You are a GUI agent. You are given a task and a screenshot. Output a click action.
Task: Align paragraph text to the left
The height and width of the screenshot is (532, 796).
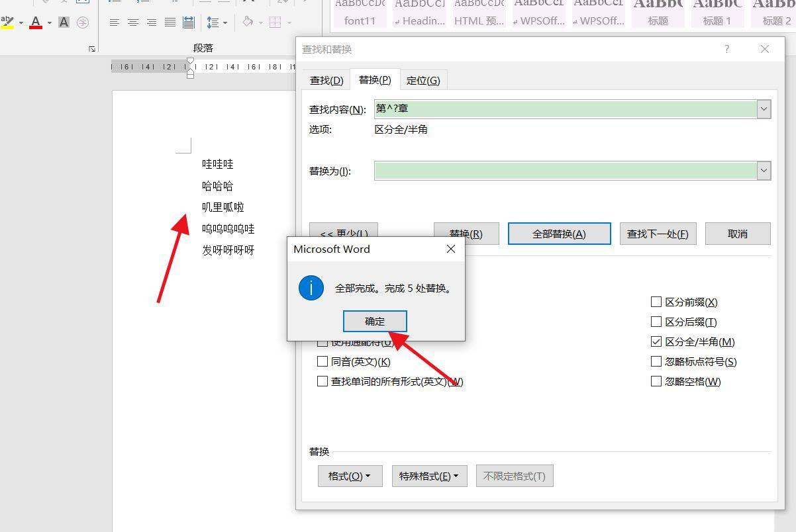click(x=115, y=22)
